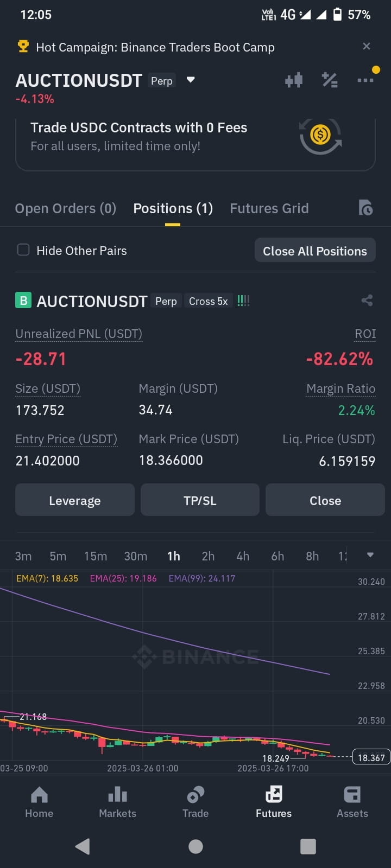Open the Cross 5x margin mode selector
The image size is (391, 868).
point(208,301)
